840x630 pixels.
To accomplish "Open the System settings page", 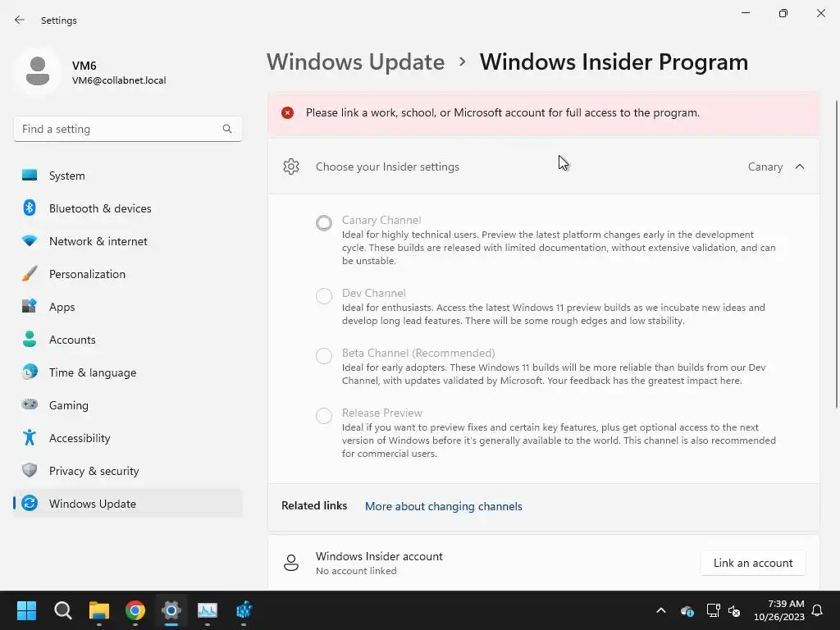I will pos(127,176).
